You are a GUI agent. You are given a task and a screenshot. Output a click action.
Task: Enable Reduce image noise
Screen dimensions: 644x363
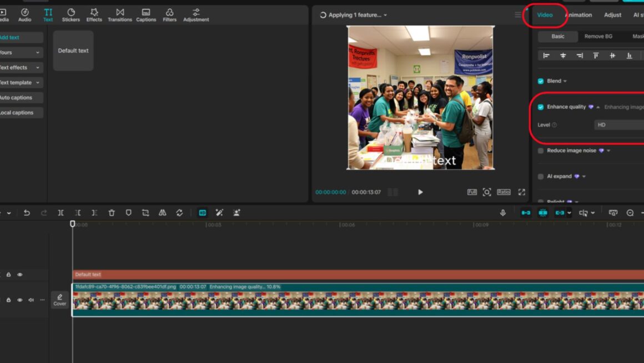coord(541,151)
